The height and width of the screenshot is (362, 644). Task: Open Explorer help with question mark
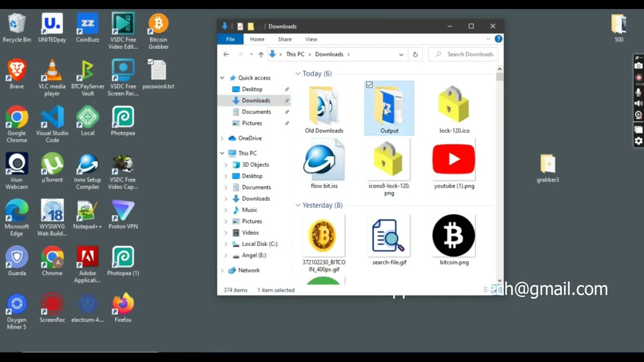(498, 39)
